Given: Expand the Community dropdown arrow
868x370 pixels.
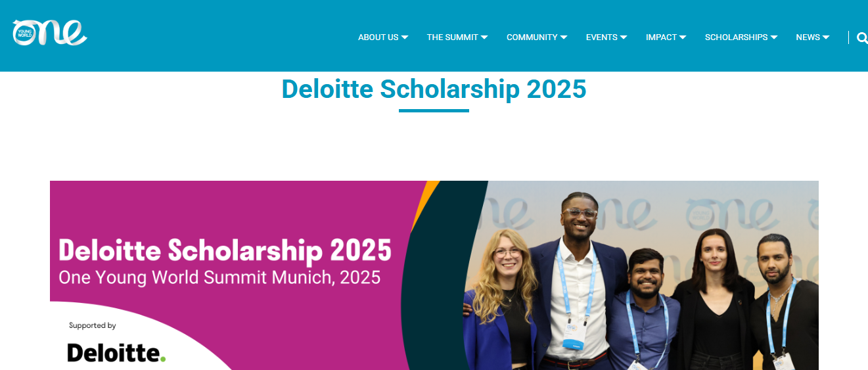Looking at the screenshot, I should pyautogui.click(x=564, y=37).
